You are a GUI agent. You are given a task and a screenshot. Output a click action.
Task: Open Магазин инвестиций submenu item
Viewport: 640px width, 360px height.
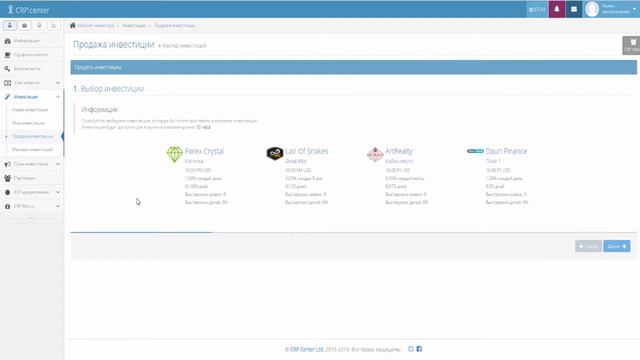(x=32, y=149)
